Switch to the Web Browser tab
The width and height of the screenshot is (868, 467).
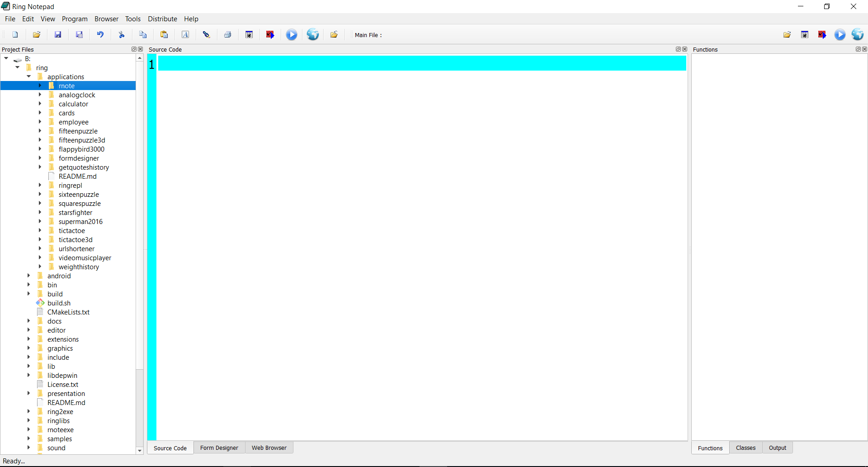click(269, 448)
